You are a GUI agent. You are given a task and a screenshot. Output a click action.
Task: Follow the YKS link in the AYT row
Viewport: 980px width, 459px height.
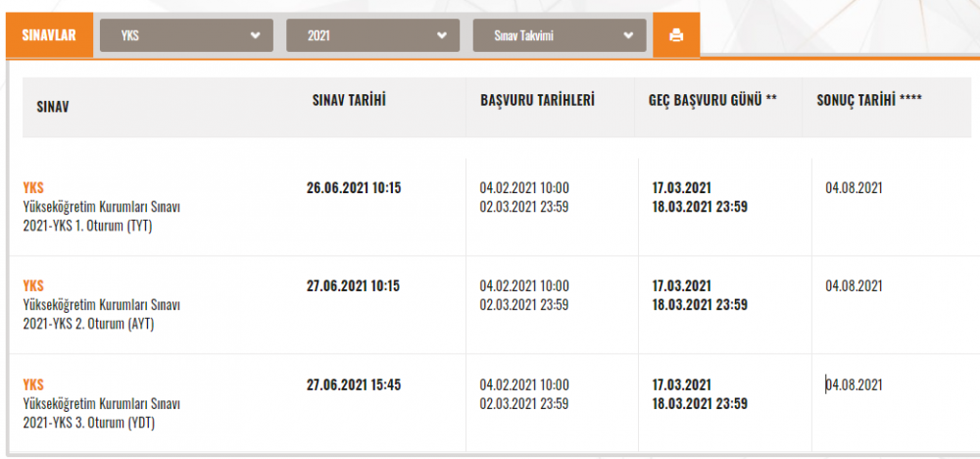tap(33, 285)
